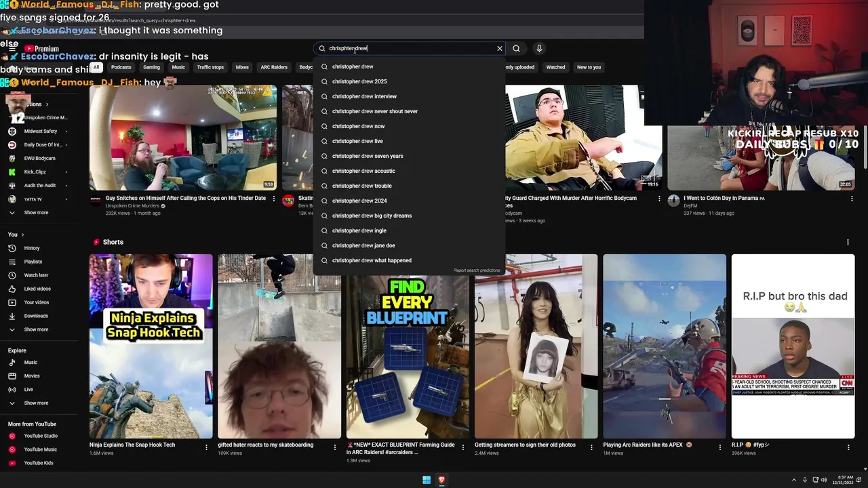Clear the search box with the X icon
This screenshot has height=488, width=868.
point(500,49)
